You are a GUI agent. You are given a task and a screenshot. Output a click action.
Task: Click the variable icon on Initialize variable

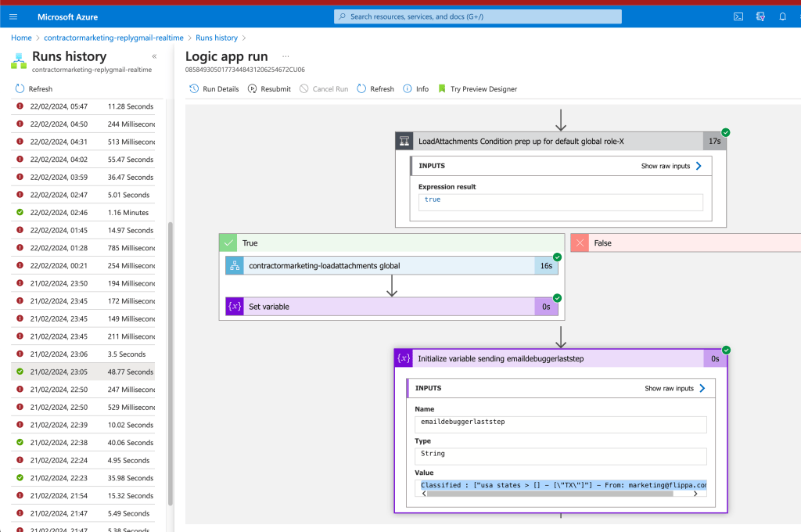point(404,359)
